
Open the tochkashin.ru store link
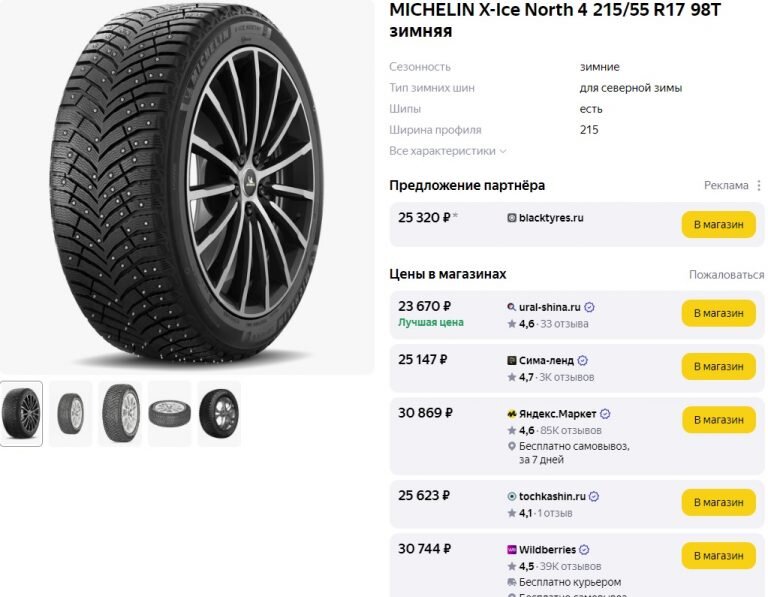point(552,496)
